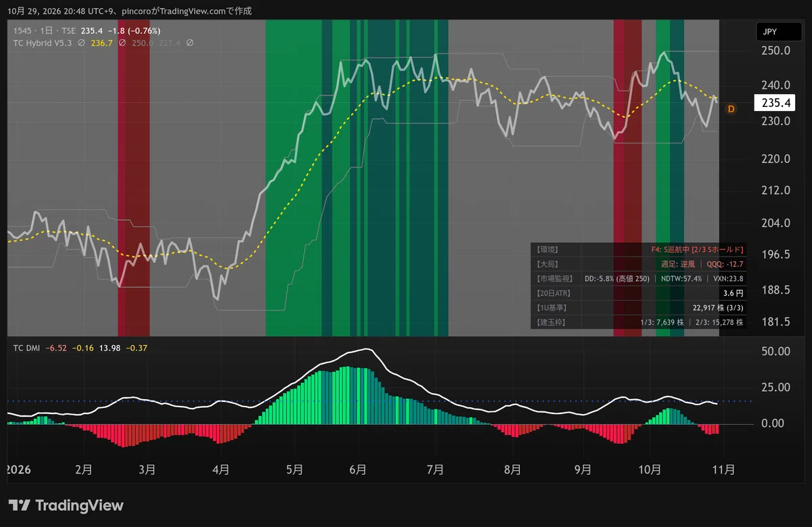Click the 212.0 price axis label

pyautogui.click(x=775, y=190)
